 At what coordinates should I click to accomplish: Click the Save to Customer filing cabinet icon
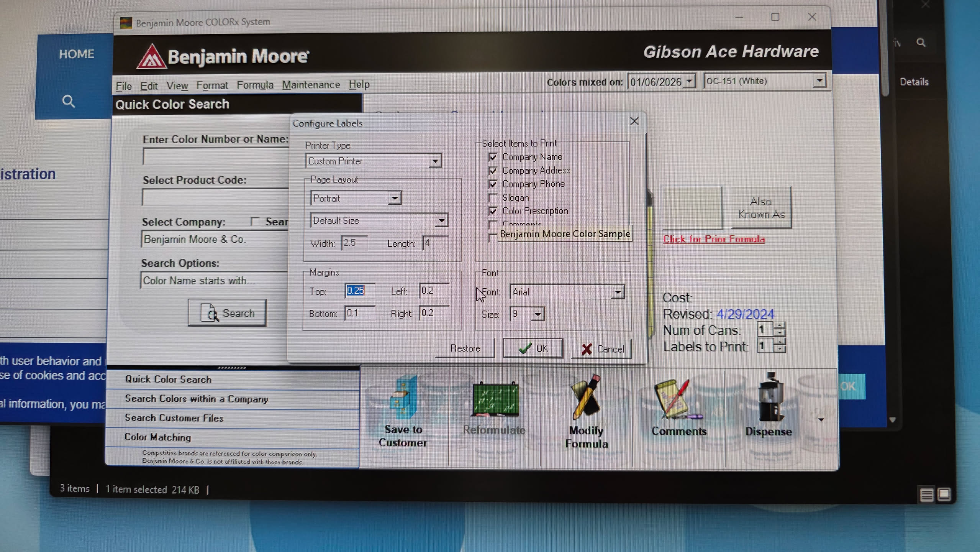pos(403,398)
